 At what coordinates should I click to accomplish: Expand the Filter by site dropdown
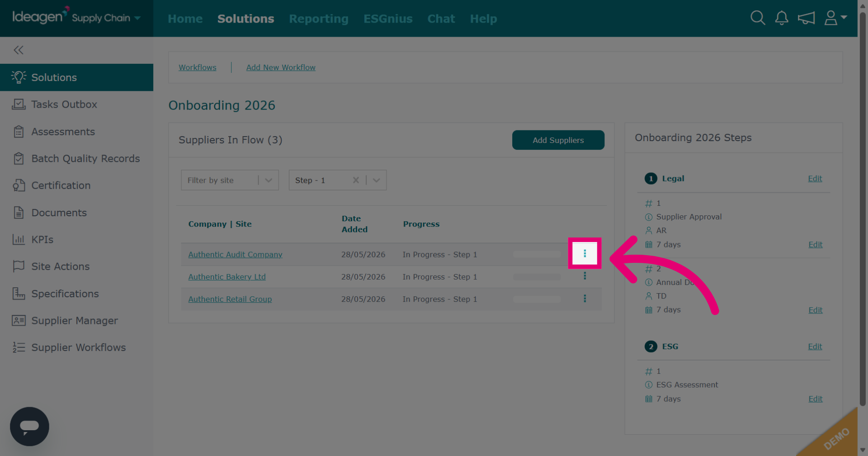pos(268,180)
